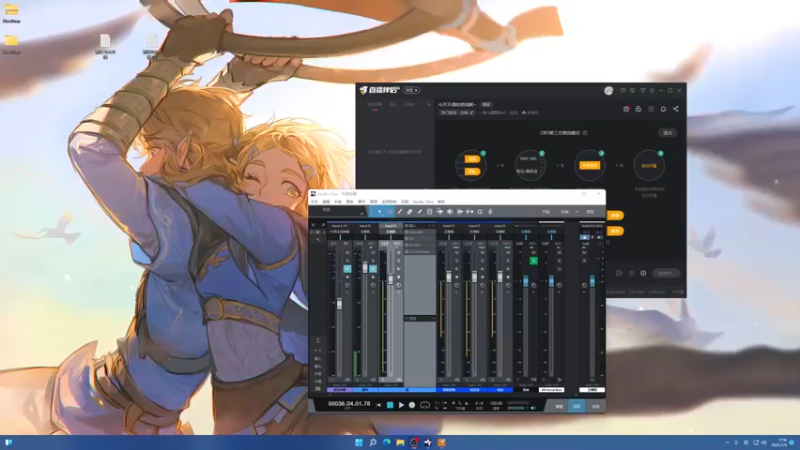
Task: Click the 修改 edit button beside stream title
Action: (486, 105)
